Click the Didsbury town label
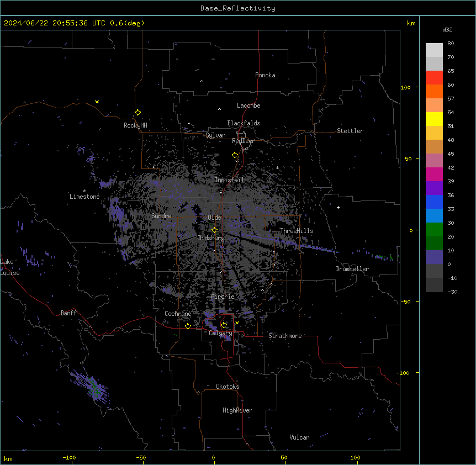 tap(211, 238)
